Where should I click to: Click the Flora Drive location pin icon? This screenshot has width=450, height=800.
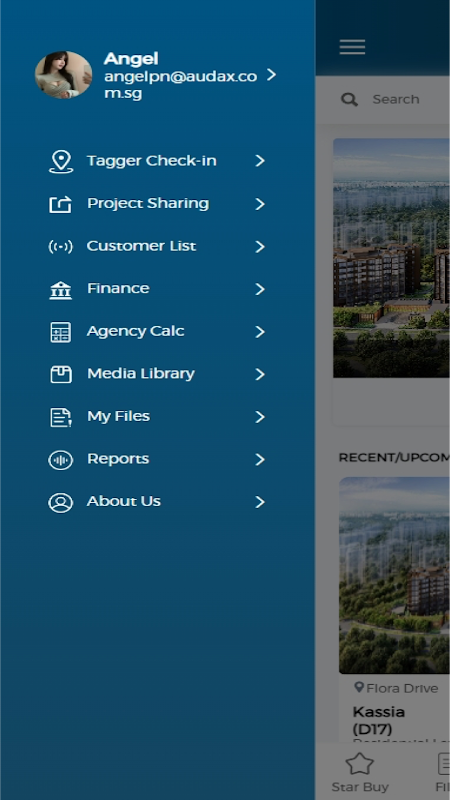coord(359,688)
